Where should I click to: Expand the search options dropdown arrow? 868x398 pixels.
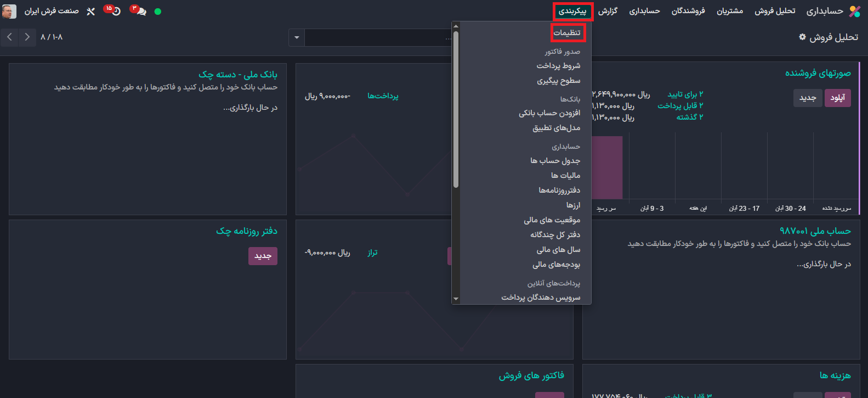click(x=297, y=37)
